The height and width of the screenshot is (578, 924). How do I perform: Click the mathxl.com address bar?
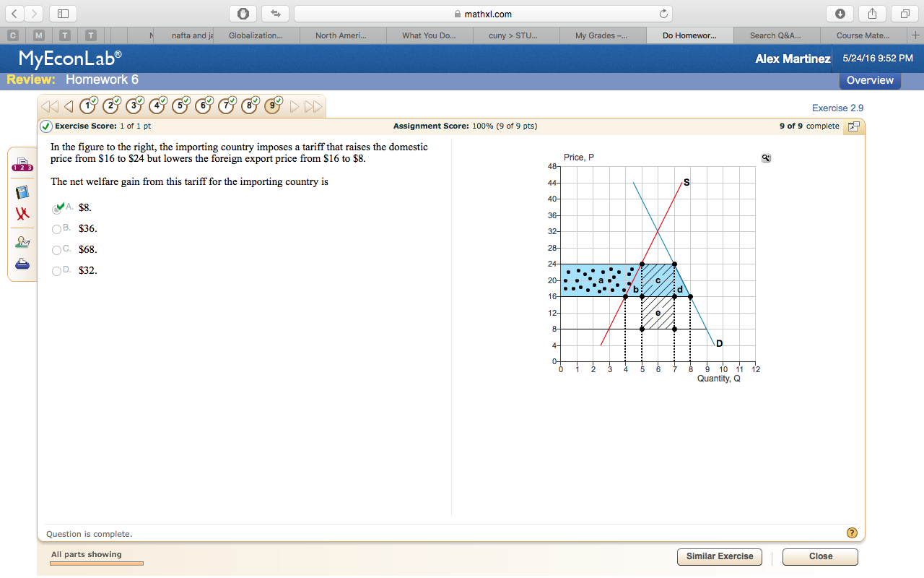click(x=482, y=14)
